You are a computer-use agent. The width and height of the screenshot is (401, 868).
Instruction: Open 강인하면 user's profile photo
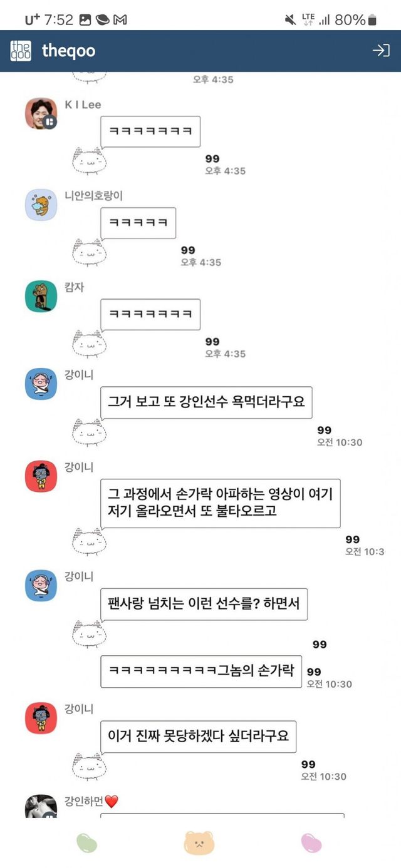tap(41, 806)
